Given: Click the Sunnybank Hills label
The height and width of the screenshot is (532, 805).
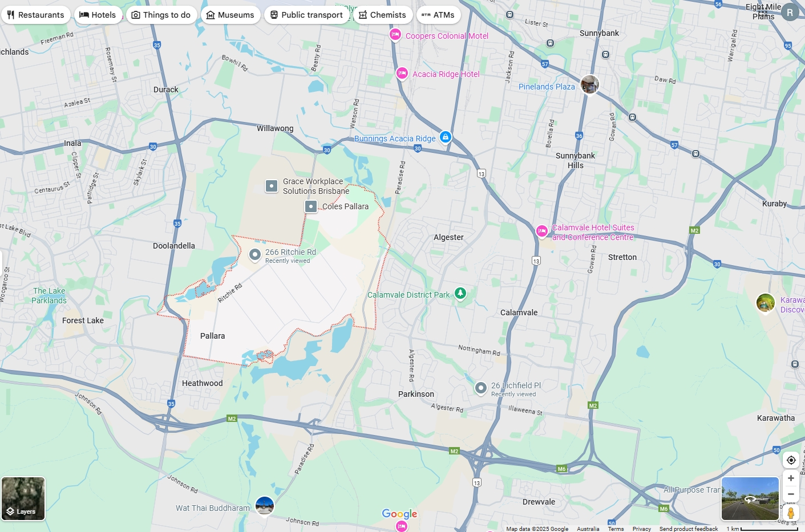Looking at the screenshot, I should tap(575, 160).
